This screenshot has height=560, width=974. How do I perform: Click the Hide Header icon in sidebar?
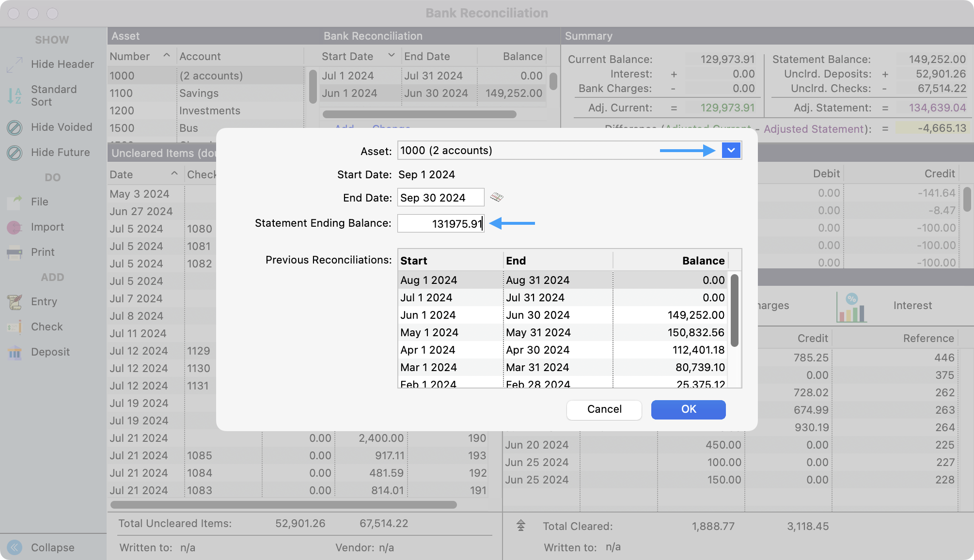click(15, 64)
